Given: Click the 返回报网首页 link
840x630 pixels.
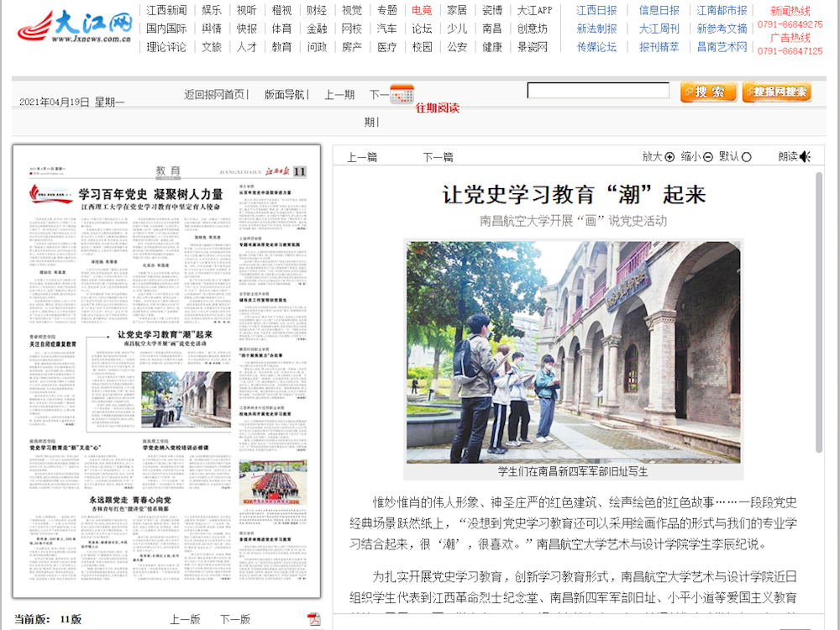Looking at the screenshot, I should pyautogui.click(x=215, y=95).
